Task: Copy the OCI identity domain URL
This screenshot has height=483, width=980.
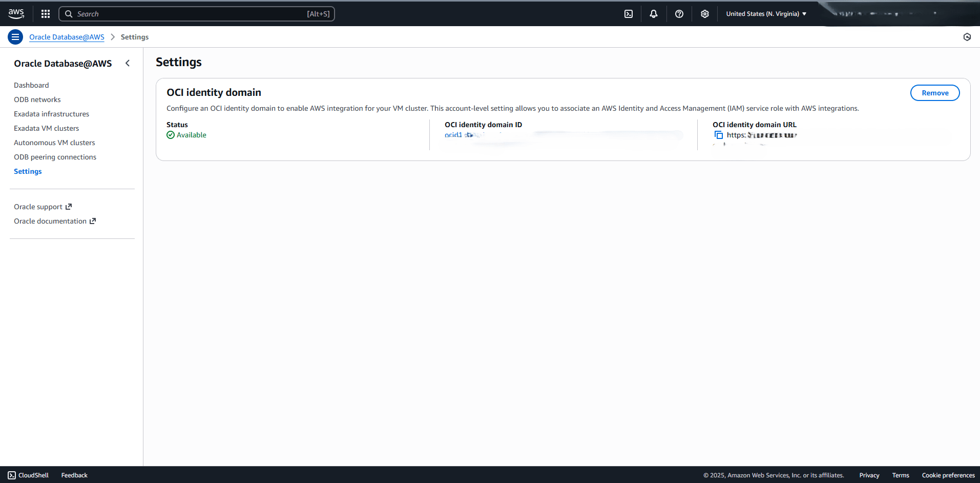Action: coord(718,135)
